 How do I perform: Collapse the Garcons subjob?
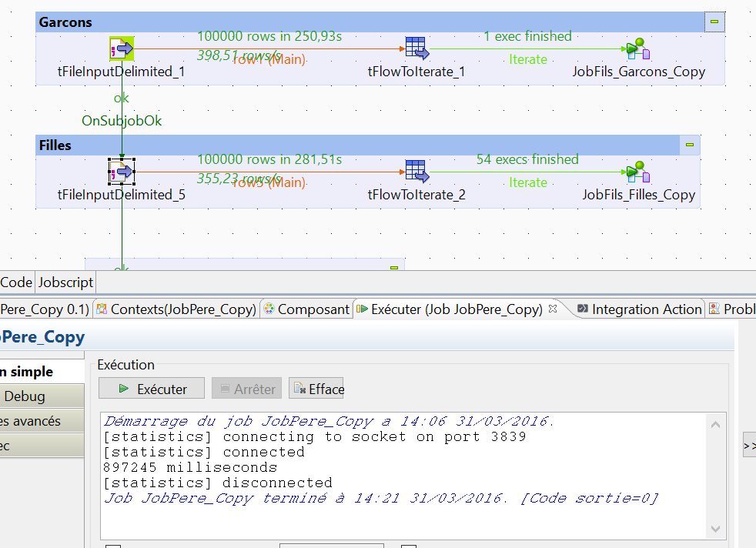[x=713, y=21]
